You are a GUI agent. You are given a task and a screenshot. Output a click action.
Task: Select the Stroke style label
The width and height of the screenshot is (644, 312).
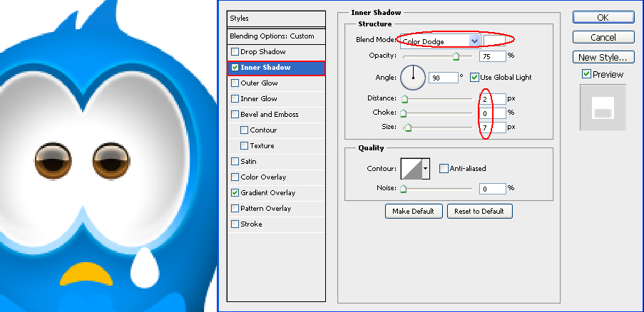pyautogui.click(x=251, y=224)
